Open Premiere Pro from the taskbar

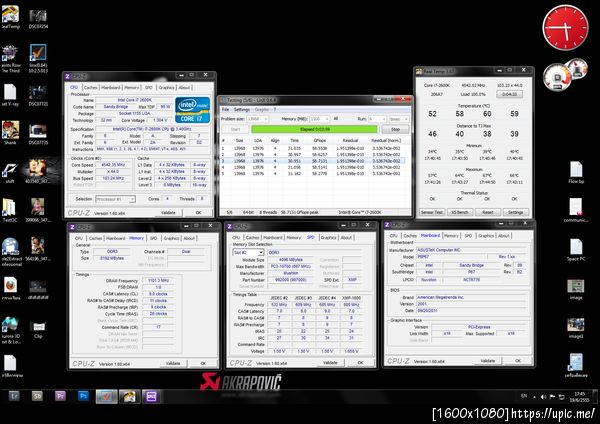pos(60,396)
